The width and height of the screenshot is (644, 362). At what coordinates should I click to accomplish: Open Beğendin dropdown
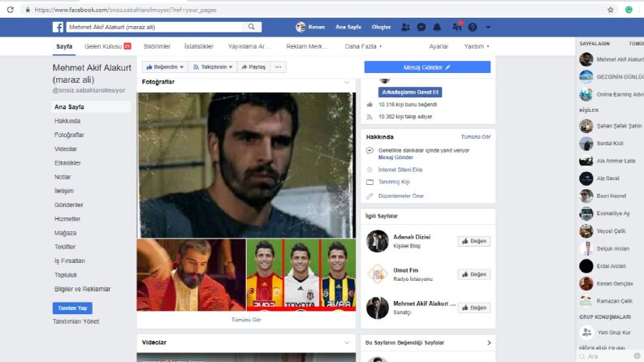[165, 67]
